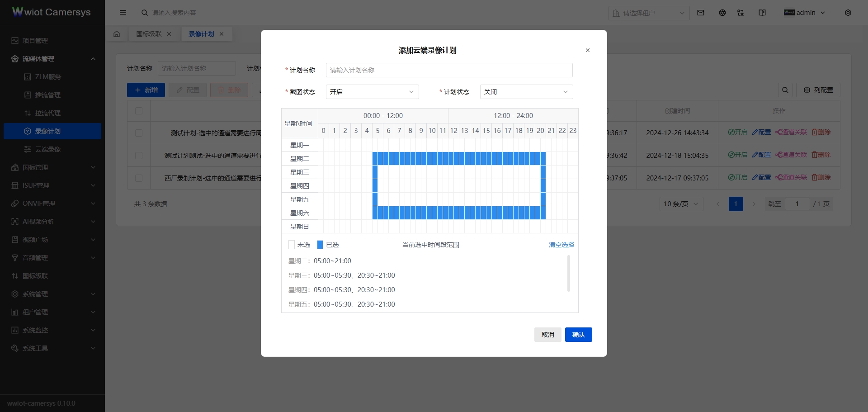Check the 西厂录制计划 row checkbox
The image size is (868, 412).
pos(138,178)
